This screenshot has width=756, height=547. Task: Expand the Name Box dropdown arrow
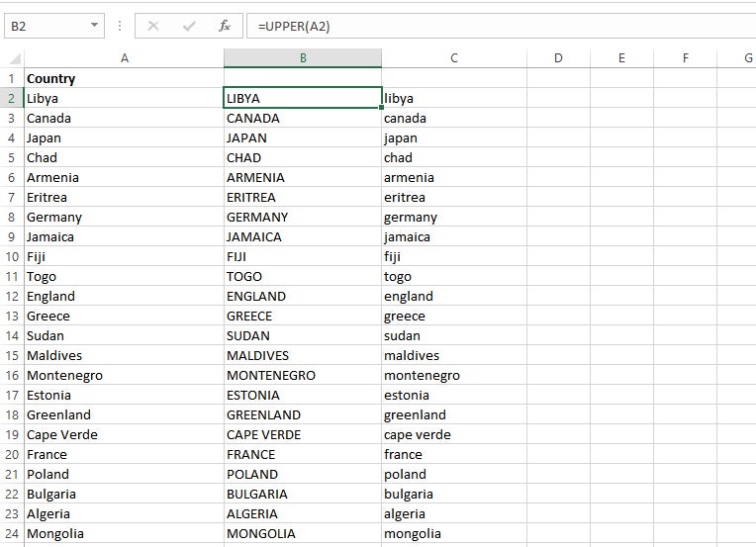[x=95, y=25]
